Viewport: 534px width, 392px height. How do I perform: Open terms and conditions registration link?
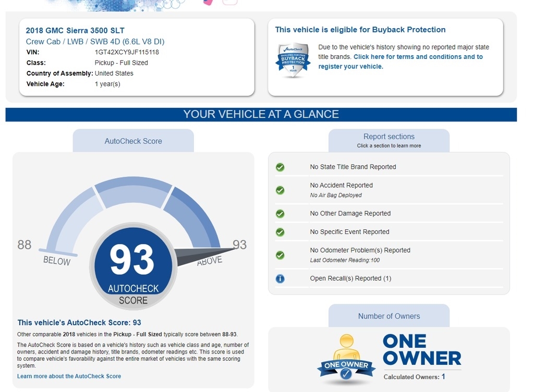[x=400, y=62]
